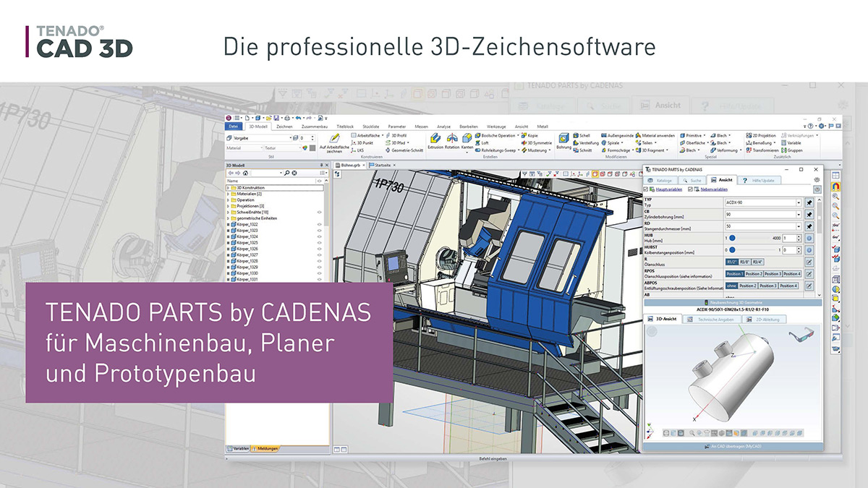Select ohne for Entlüftungsschraubenposition
This screenshot has width=868, height=488.
click(x=731, y=286)
